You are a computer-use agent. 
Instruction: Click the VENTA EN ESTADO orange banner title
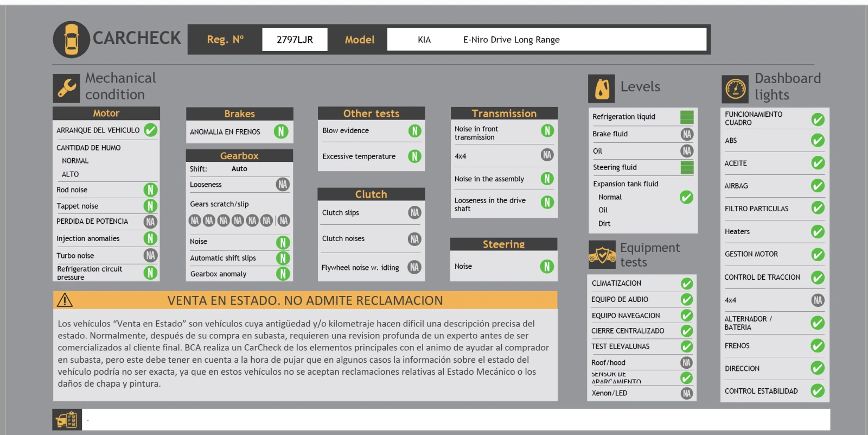coord(305,300)
